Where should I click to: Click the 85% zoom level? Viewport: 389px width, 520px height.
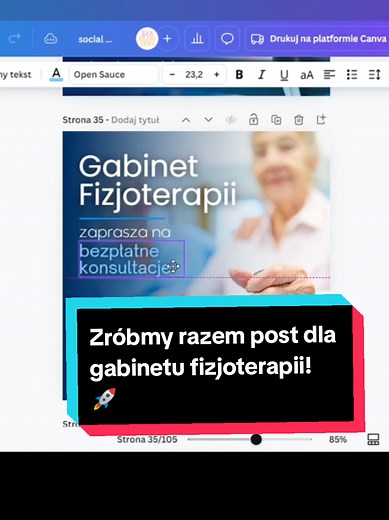[338, 439]
